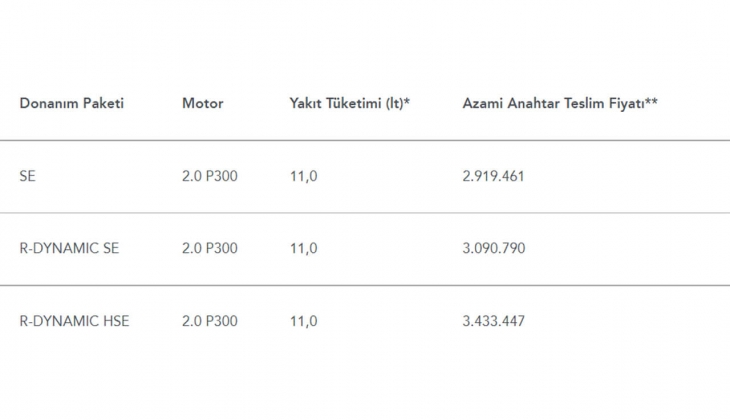
Task: Select the R-DYNAMIC SE trim cell
Action: (69, 248)
